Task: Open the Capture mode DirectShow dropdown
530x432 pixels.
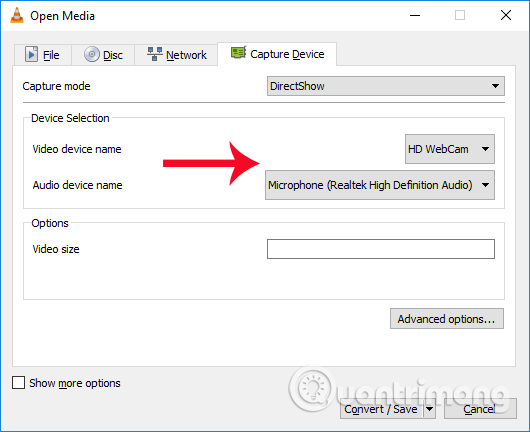Action: coord(386,86)
